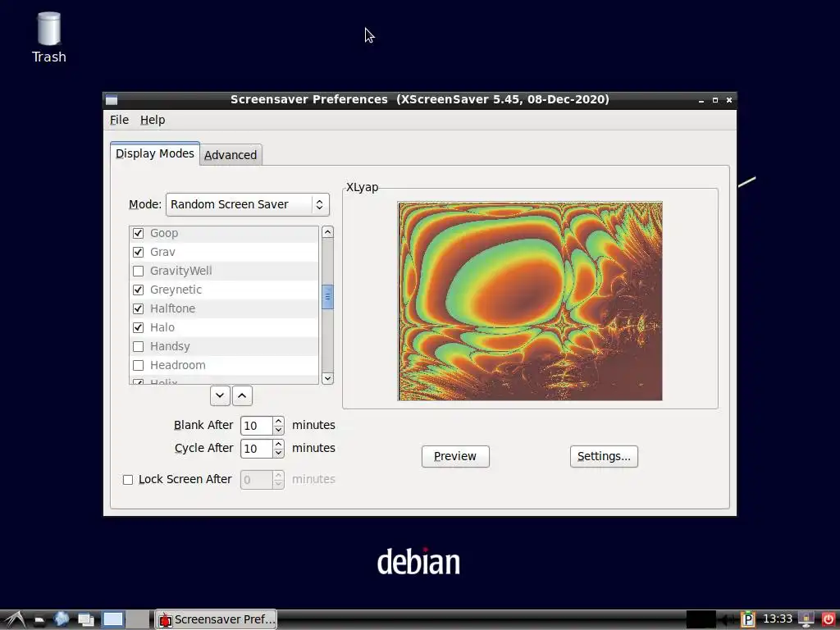Image resolution: width=840 pixels, height=630 pixels.
Task: Open the Trash desktop icon
Action: [x=48, y=38]
